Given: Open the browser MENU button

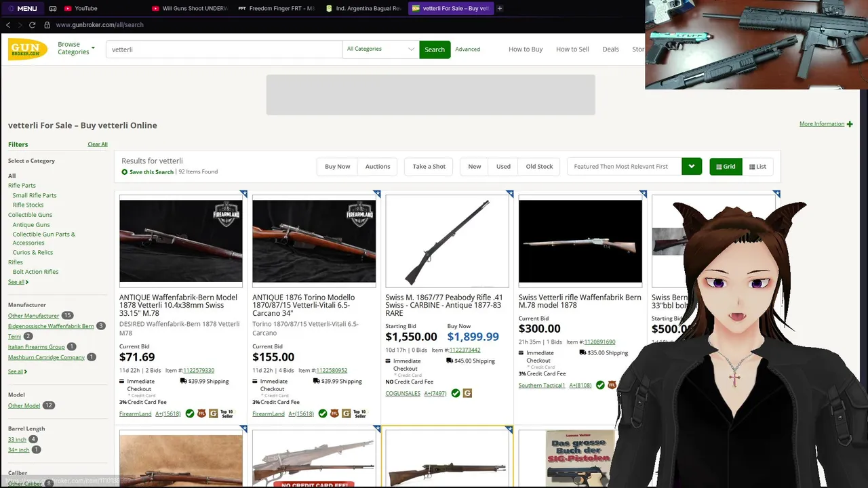Looking at the screenshot, I should [22, 8].
